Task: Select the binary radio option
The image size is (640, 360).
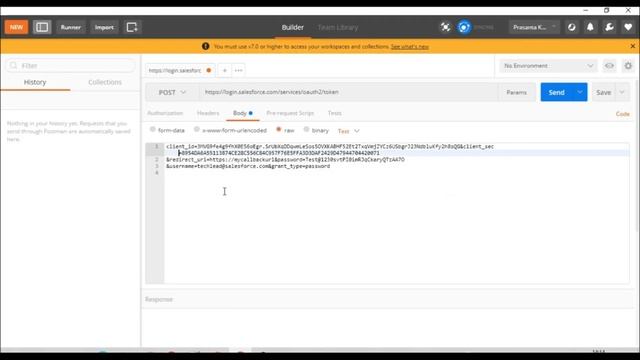Action: pyautogui.click(x=306, y=130)
